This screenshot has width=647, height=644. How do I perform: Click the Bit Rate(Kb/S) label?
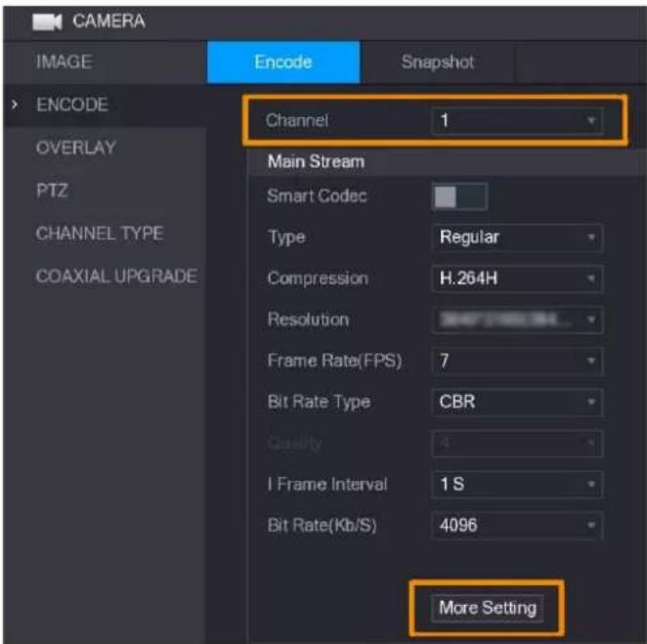click(322, 525)
